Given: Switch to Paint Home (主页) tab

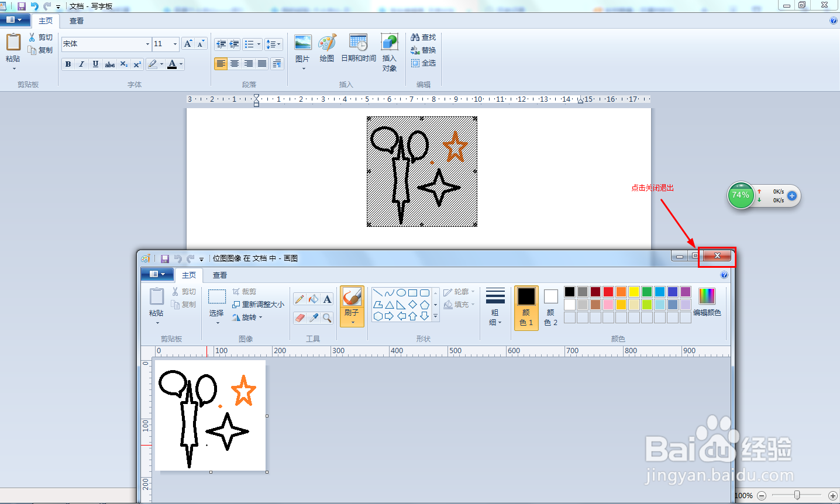Looking at the screenshot, I should click(189, 275).
